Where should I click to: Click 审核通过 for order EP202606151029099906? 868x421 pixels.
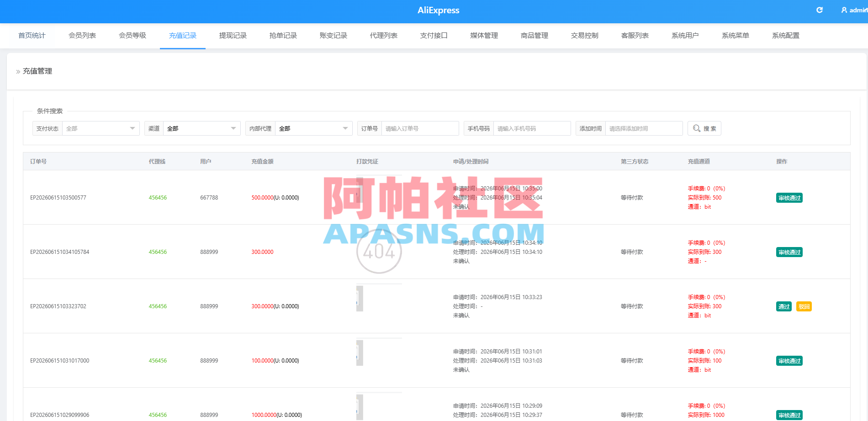pyautogui.click(x=789, y=415)
